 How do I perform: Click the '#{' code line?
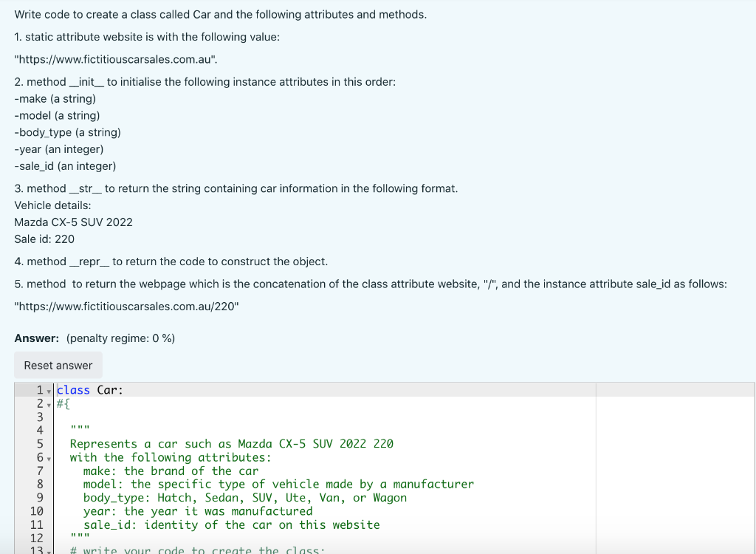63,403
